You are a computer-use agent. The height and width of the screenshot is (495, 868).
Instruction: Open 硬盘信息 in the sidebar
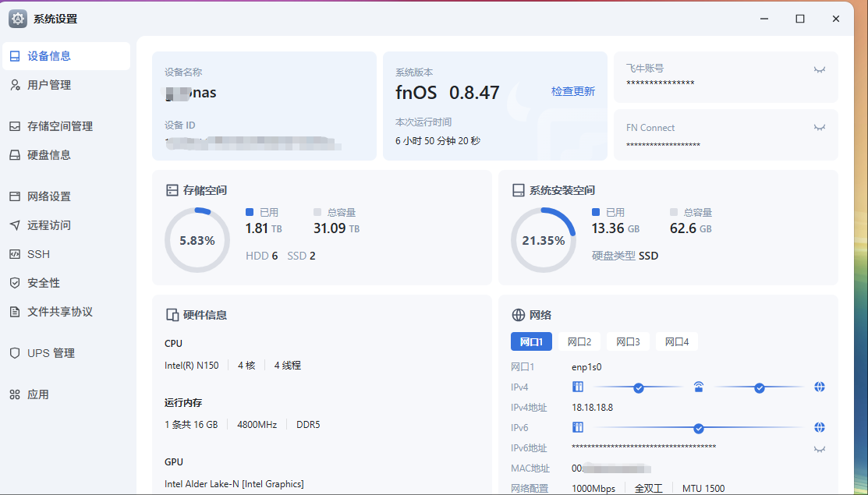point(66,155)
